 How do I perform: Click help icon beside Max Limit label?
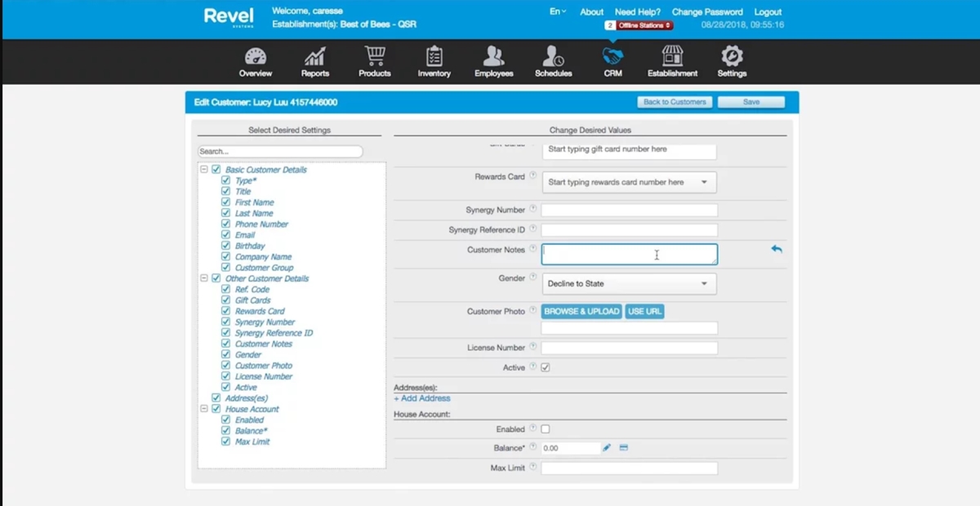click(x=533, y=468)
